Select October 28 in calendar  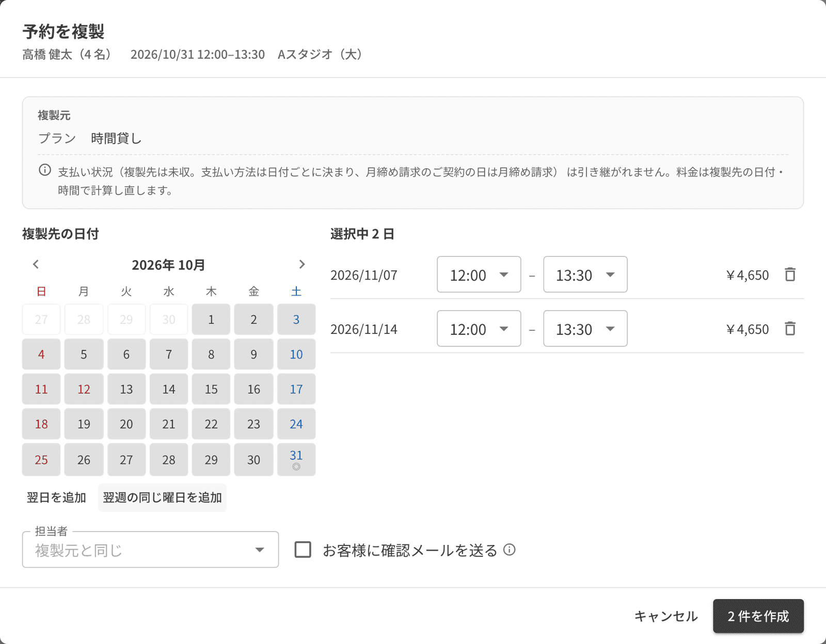pos(169,460)
